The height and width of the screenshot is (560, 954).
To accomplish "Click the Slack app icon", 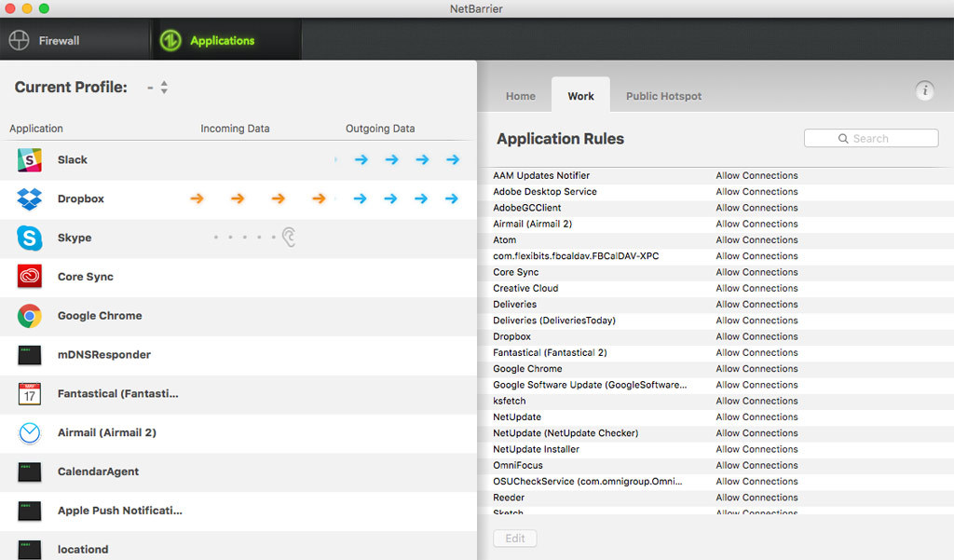I will pos(29,160).
